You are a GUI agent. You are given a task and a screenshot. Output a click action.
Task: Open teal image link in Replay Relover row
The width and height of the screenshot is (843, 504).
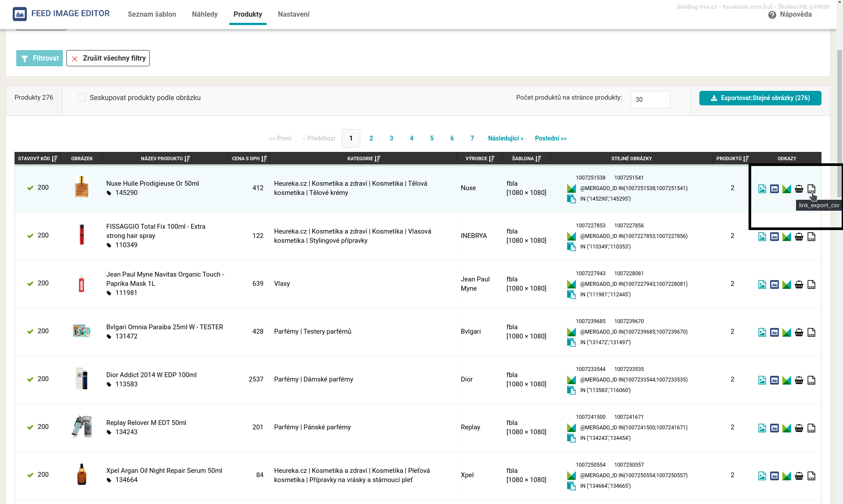click(x=762, y=428)
